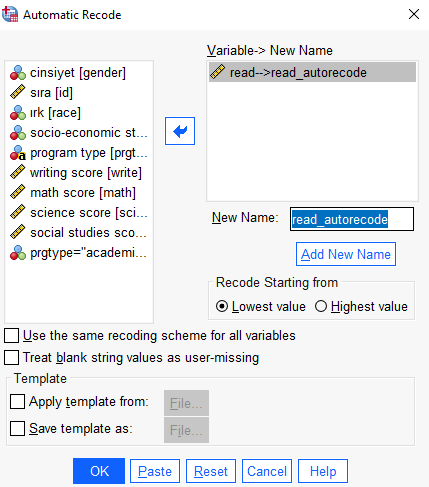Confirm the dialog with the OK button

(99, 471)
